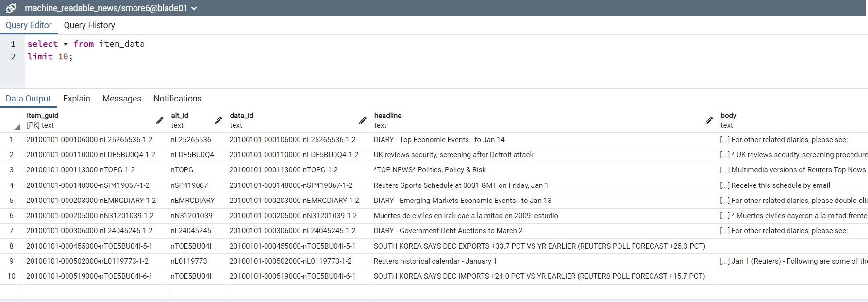Click the alt_id column edit pencil
Viewport: 868px width, 302px height.
(x=218, y=120)
